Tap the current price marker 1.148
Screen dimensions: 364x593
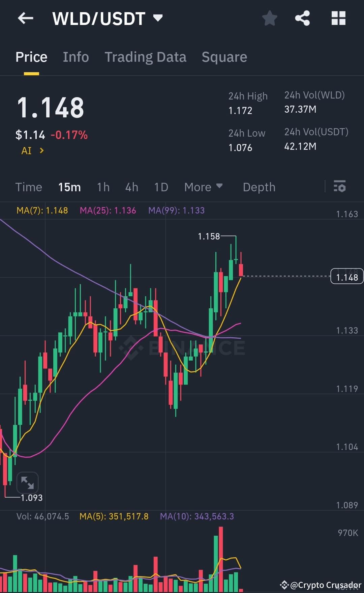(x=347, y=277)
